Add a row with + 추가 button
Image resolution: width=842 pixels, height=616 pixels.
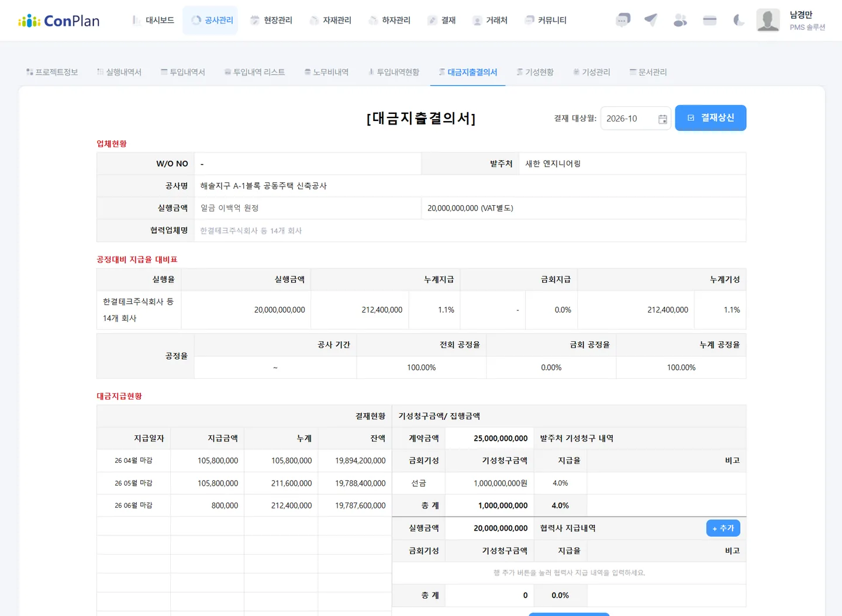coord(723,528)
